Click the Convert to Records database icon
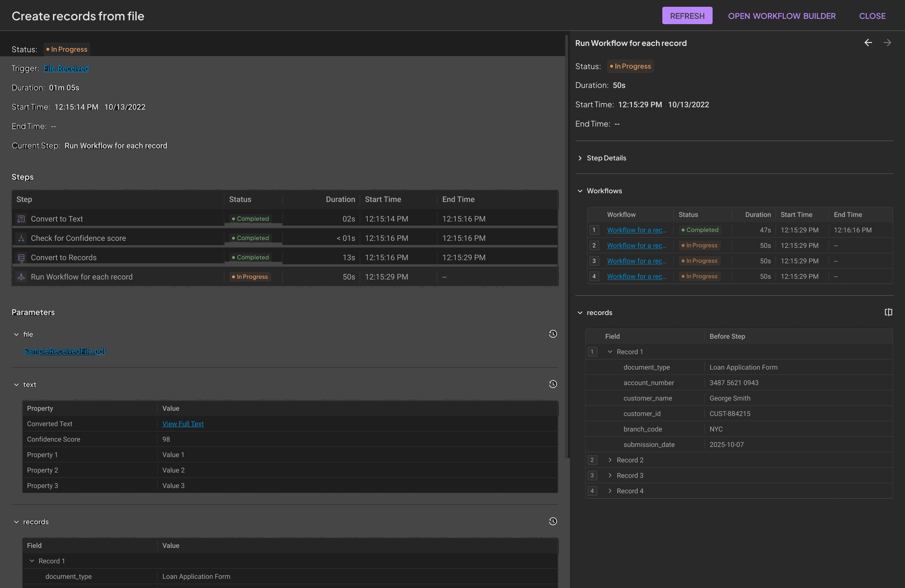The height and width of the screenshot is (588, 905). (x=21, y=257)
